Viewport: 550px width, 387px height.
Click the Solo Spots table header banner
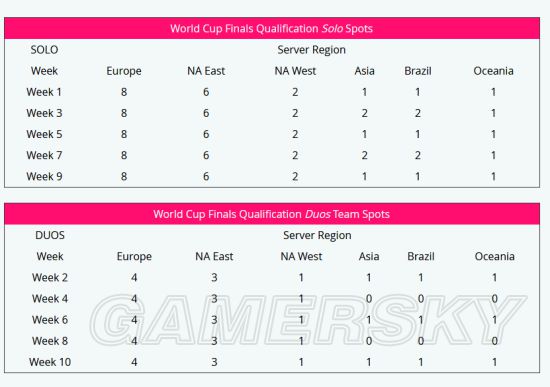272,28
